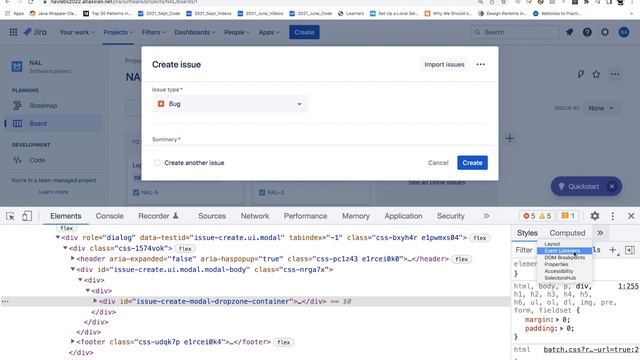The height and width of the screenshot is (360, 640).
Task: Expand the Apps menu
Action: [x=269, y=32]
